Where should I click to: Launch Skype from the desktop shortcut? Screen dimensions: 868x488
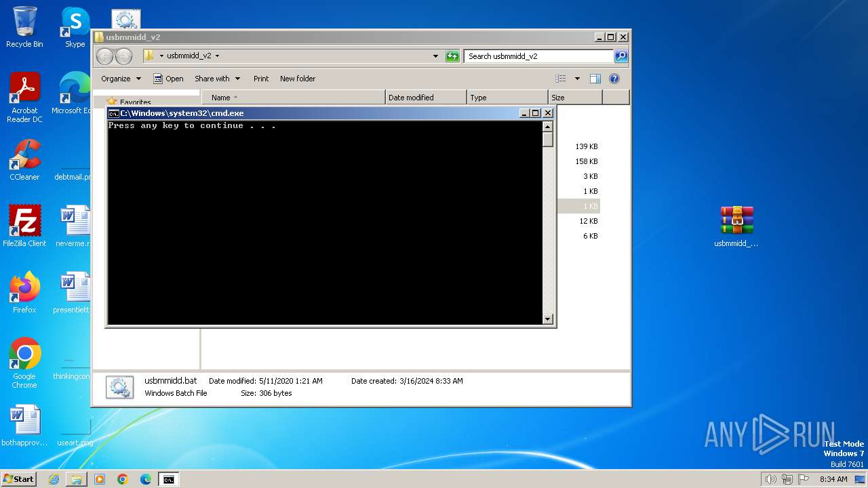[75, 27]
